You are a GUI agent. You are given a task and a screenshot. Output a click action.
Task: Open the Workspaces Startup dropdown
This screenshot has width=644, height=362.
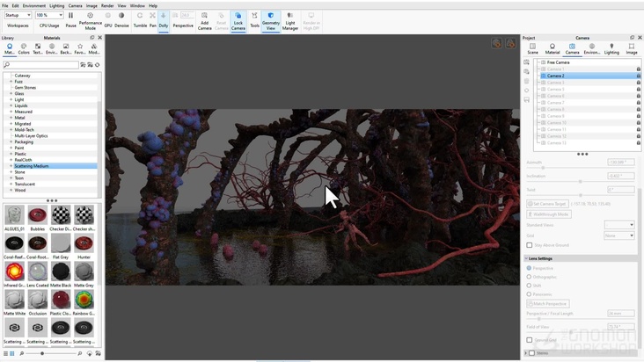click(18, 15)
